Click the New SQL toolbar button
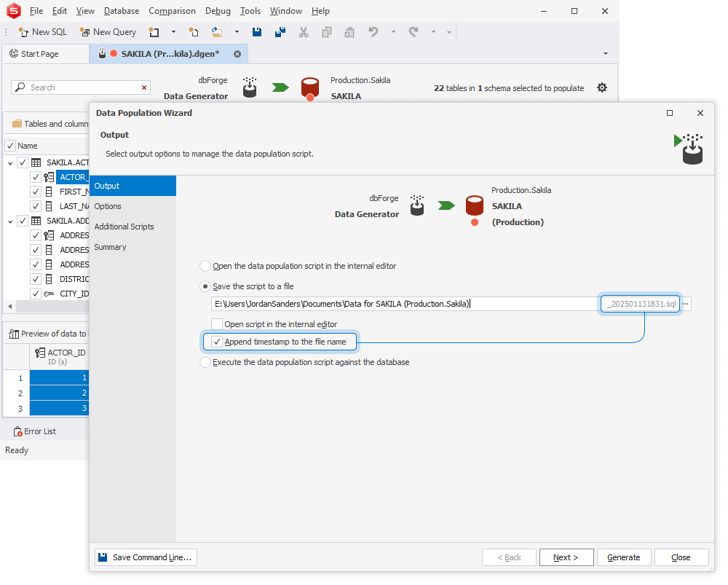Image resolution: width=728 pixels, height=585 pixels. point(43,32)
